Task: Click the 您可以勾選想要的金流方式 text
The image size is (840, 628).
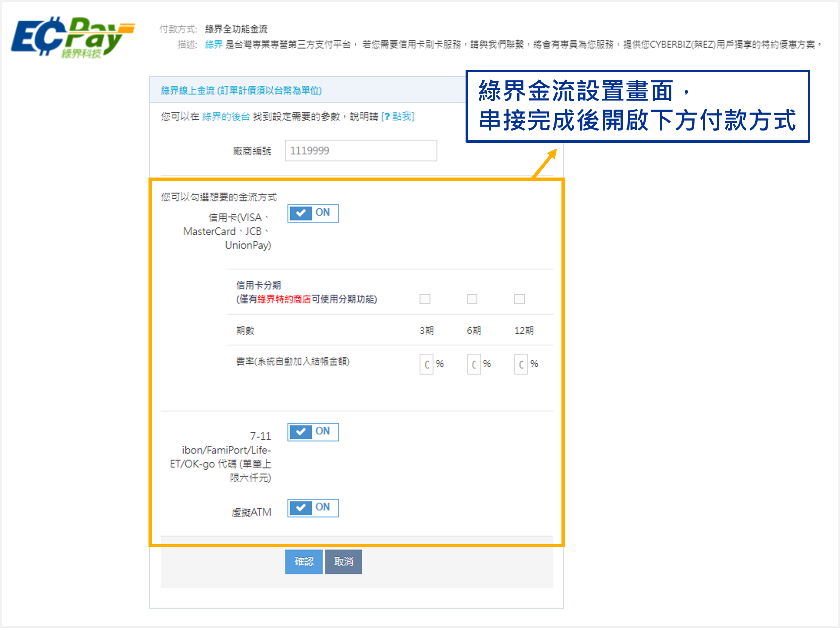Action: point(219,197)
